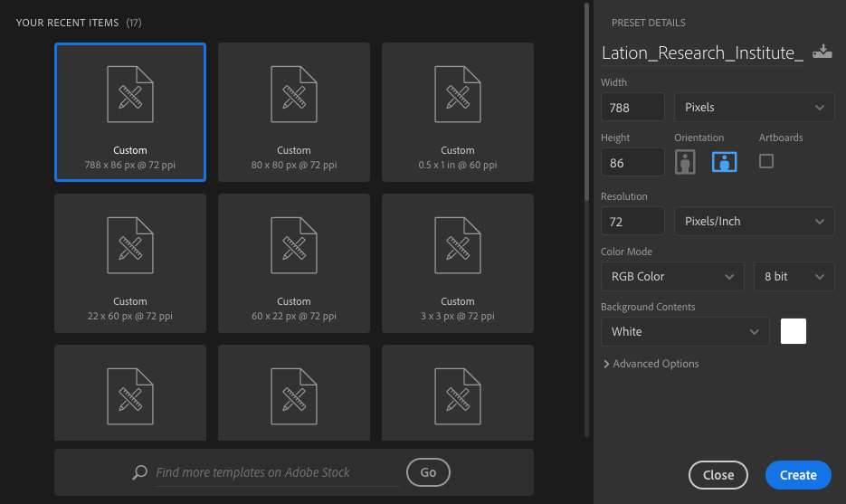Click the Create button
Screen dimensions: 846x504
(x=798, y=475)
